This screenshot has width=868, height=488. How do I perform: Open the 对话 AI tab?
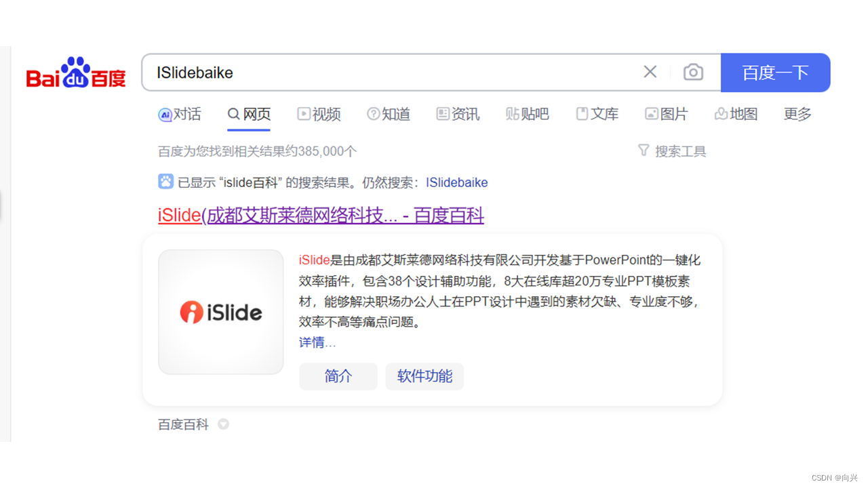[180, 114]
